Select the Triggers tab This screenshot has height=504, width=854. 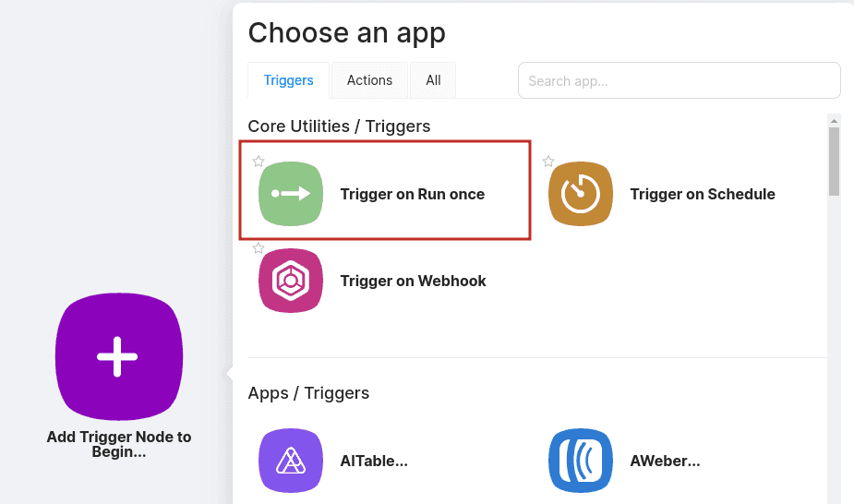pyautogui.click(x=289, y=80)
